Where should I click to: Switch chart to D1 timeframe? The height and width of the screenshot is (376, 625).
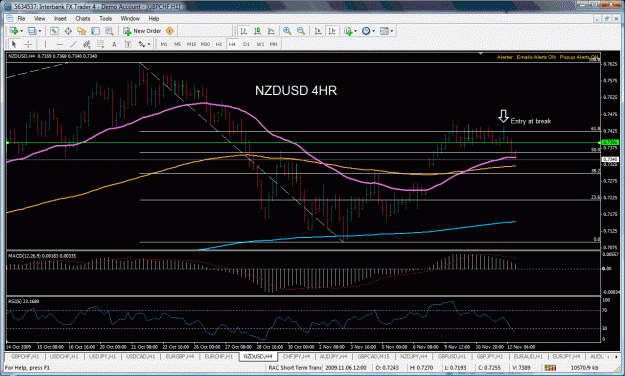(246, 44)
